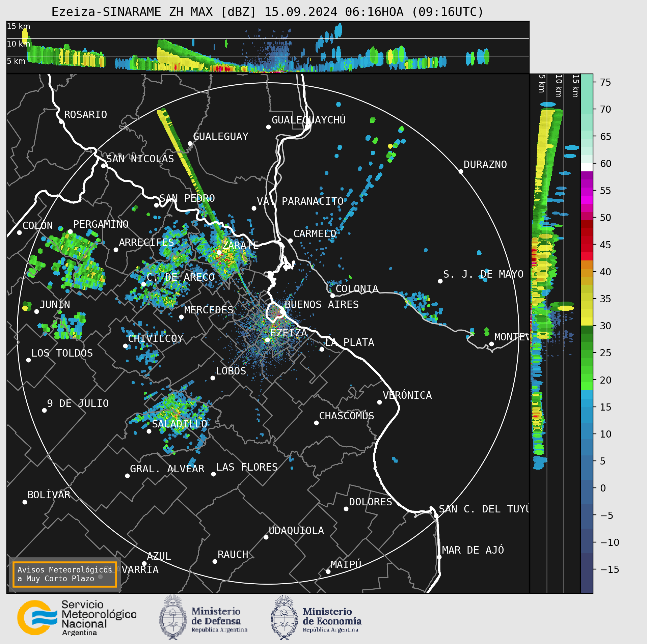Viewport: 647px width, 644px height.
Task: Click the Ministerio de Defensa emblem
Action: click(x=173, y=617)
